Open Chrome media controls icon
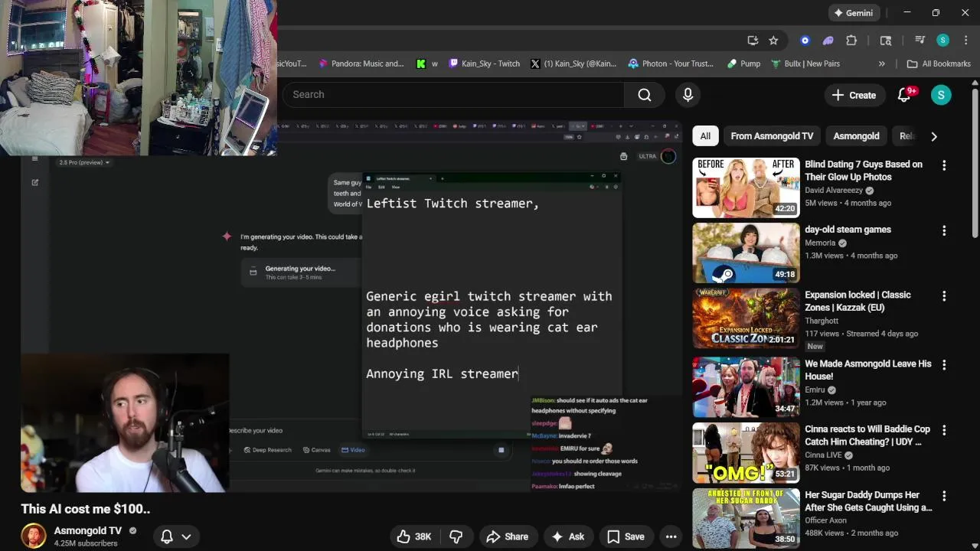980x551 pixels. [x=920, y=41]
